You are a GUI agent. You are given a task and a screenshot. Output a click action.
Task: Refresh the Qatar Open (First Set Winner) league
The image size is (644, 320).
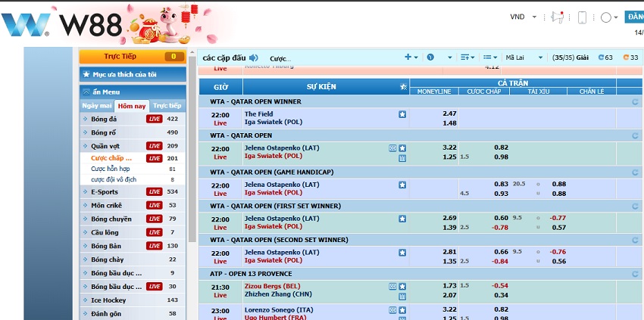(x=635, y=206)
